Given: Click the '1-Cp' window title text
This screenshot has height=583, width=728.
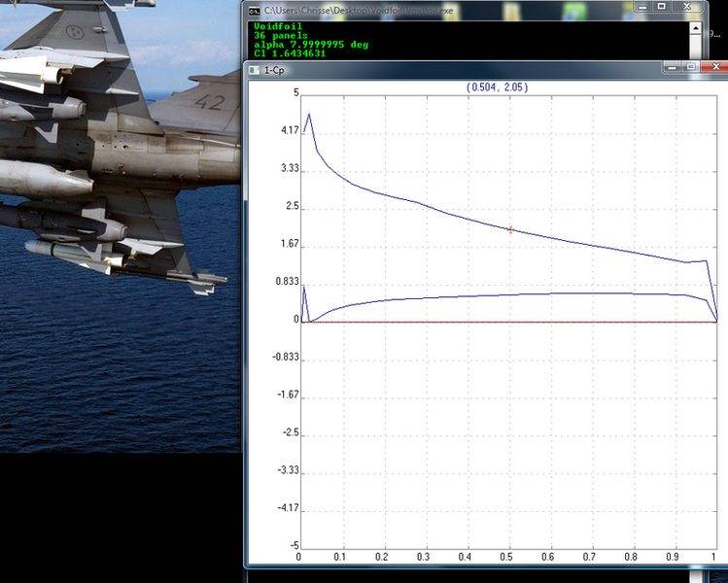Looking at the screenshot, I should click(x=274, y=70).
